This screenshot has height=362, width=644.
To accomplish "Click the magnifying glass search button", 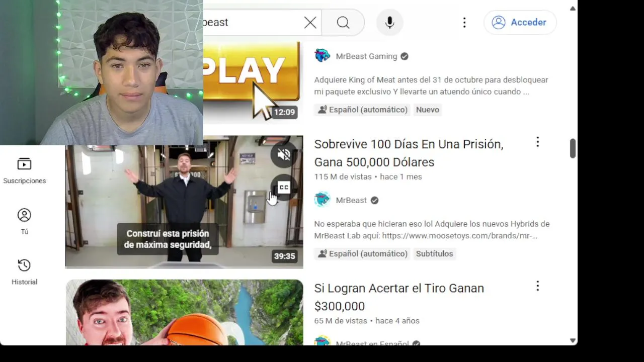I will 343,22.
